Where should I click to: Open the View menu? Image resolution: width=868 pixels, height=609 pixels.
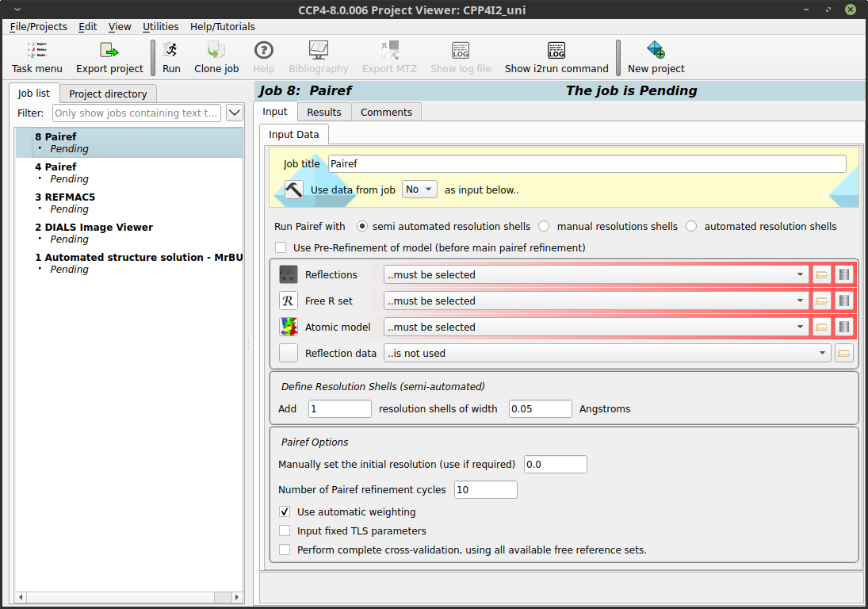tap(120, 27)
